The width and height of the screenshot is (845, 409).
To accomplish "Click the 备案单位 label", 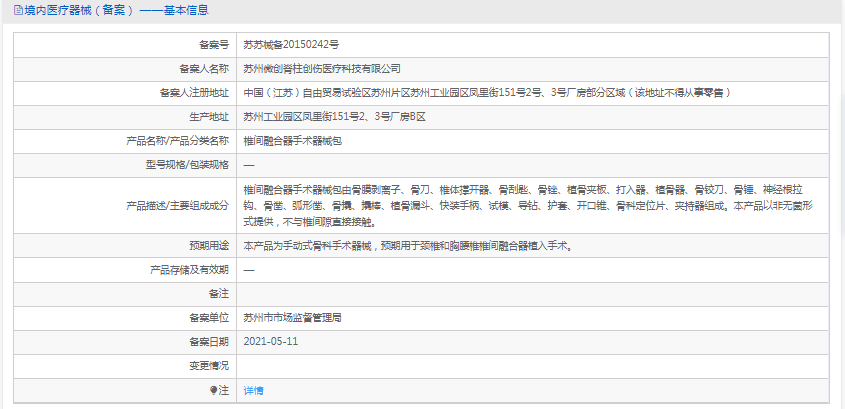I will point(209,318).
